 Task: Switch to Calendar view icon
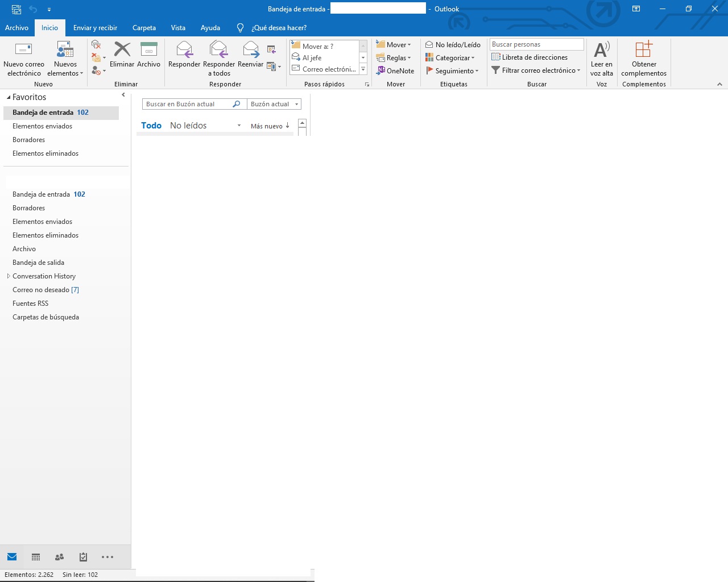tap(36, 557)
